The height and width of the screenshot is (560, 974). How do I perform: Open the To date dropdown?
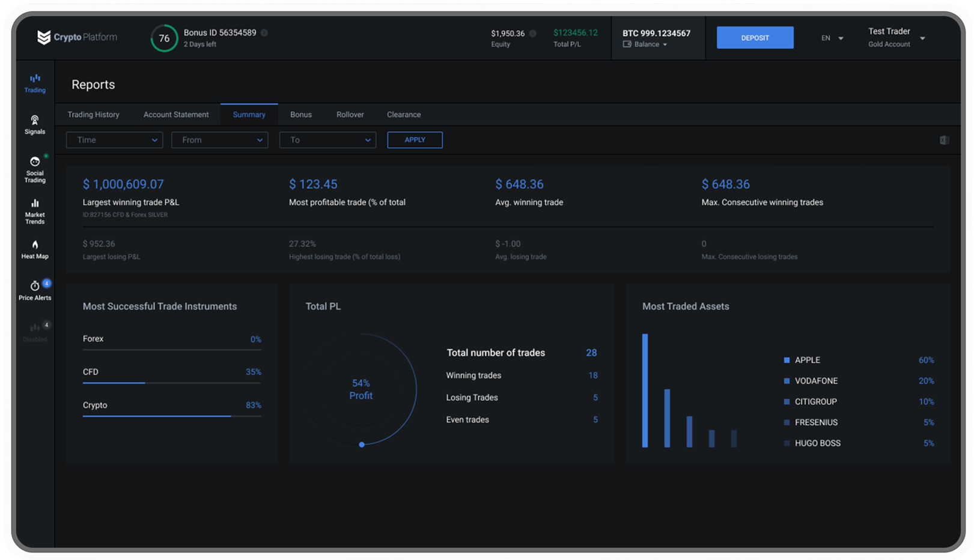pos(327,140)
